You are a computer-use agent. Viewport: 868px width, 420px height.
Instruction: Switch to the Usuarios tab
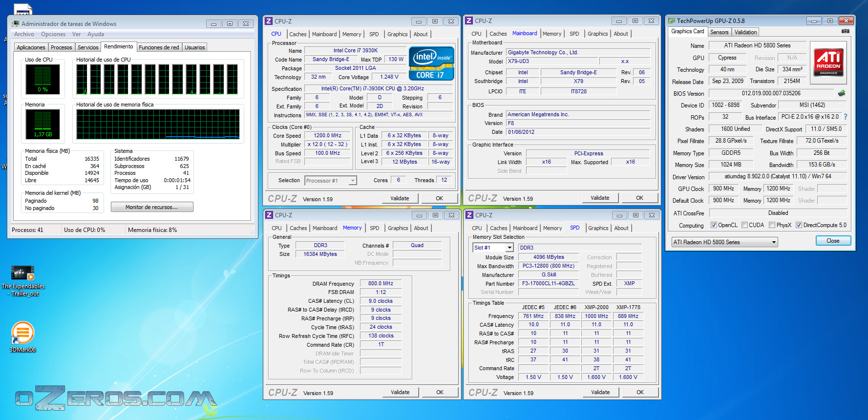(x=195, y=47)
